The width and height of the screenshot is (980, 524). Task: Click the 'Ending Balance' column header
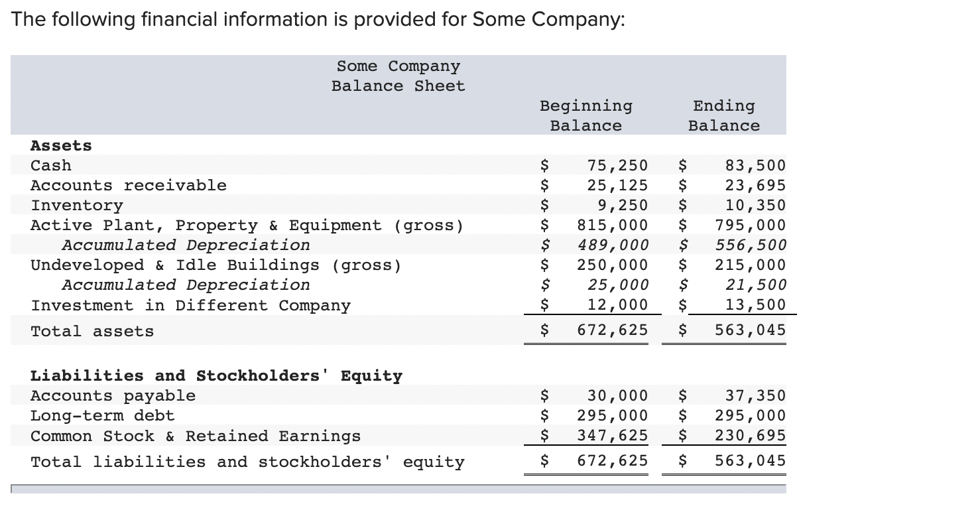(x=724, y=115)
